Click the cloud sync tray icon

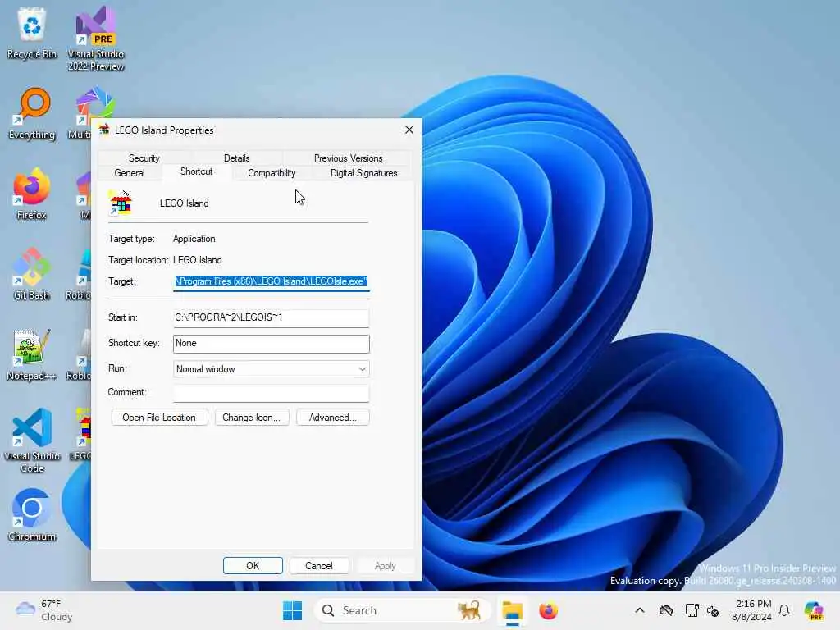666,610
